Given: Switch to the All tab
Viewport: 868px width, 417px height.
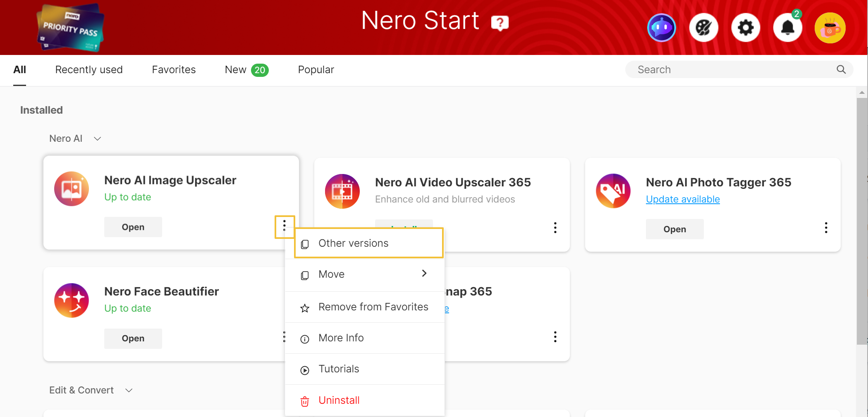Looking at the screenshot, I should coord(19,70).
